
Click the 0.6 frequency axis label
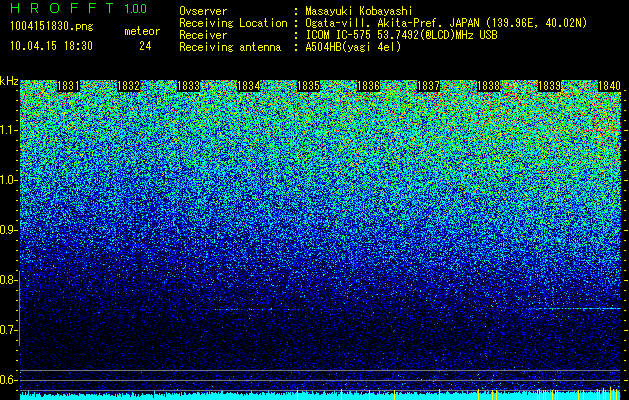(x=8, y=380)
